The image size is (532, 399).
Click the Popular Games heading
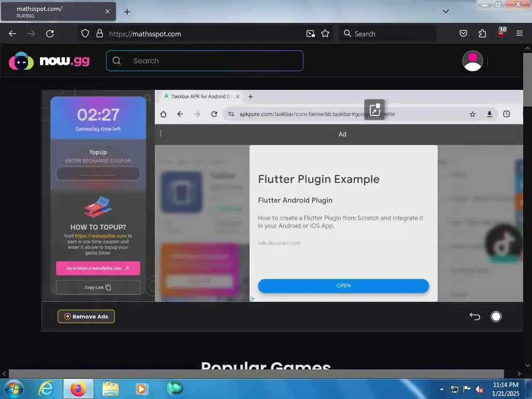pos(265,366)
